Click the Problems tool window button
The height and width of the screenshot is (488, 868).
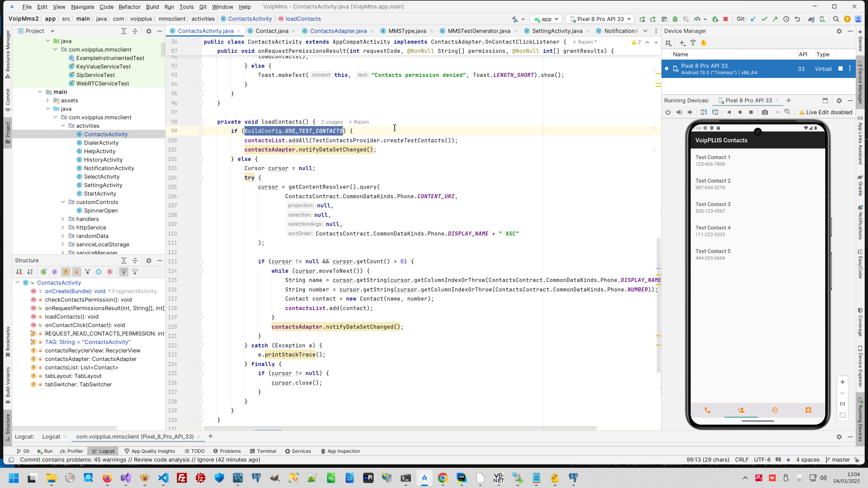pos(227,451)
